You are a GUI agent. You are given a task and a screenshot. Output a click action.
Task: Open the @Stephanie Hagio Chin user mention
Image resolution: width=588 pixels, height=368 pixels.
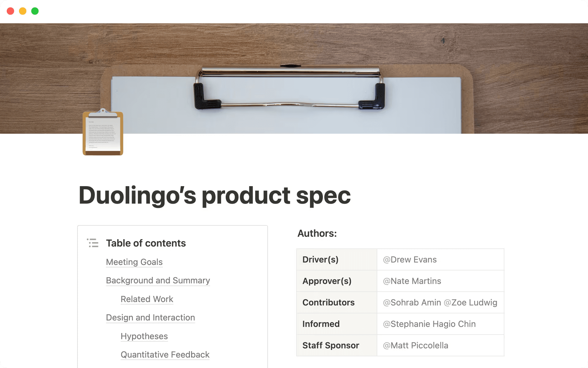(429, 324)
